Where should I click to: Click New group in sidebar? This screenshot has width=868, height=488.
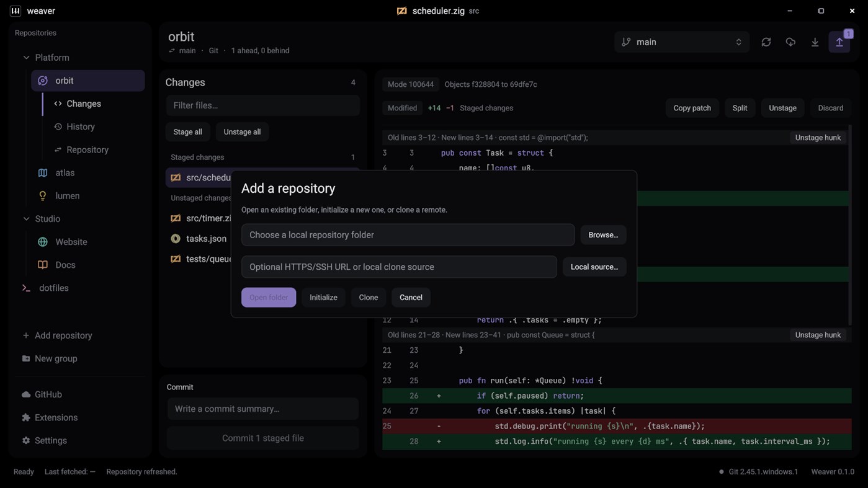tap(81, 358)
